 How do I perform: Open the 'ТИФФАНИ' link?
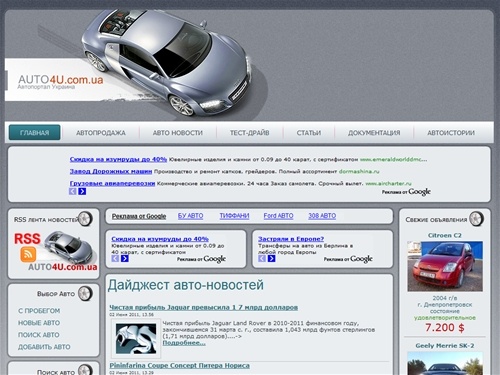click(234, 216)
